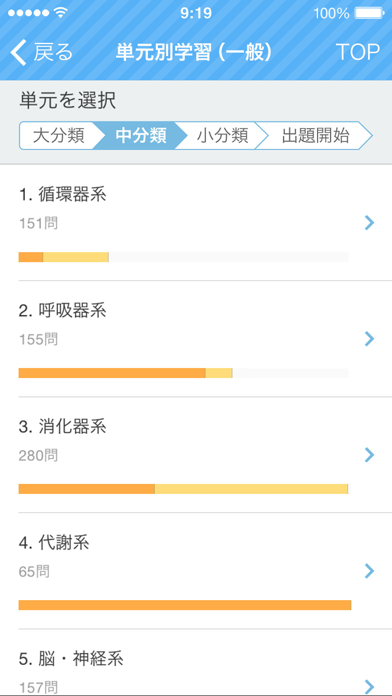This screenshot has width=392, height=696.
Task: Open the 脳・神経系 row chevron
Action: tap(369, 686)
